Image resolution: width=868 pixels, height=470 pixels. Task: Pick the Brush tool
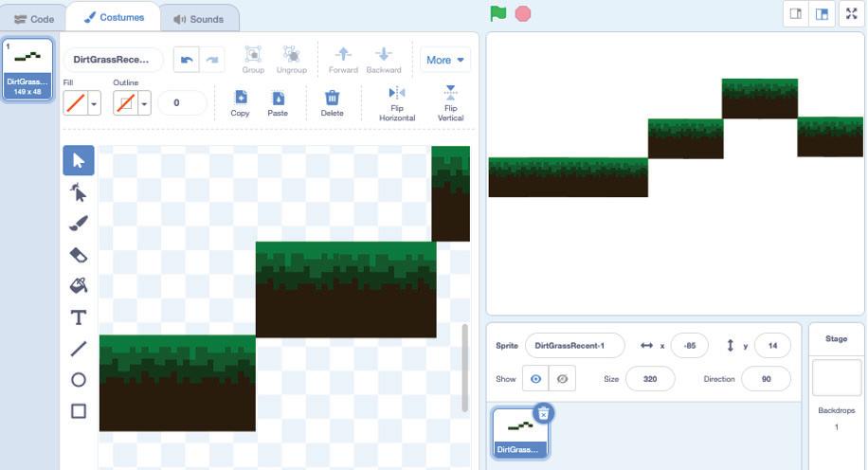(79, 224)
